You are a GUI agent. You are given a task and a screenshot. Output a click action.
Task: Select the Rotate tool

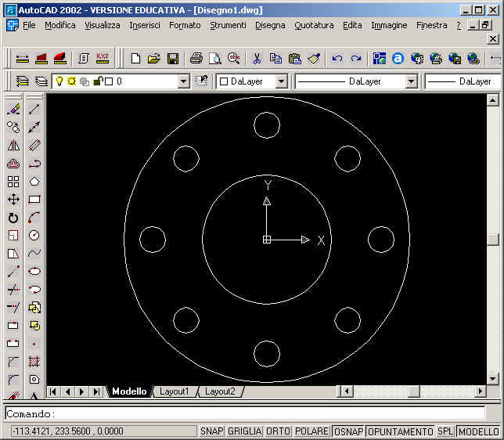[x=13, y=218]
